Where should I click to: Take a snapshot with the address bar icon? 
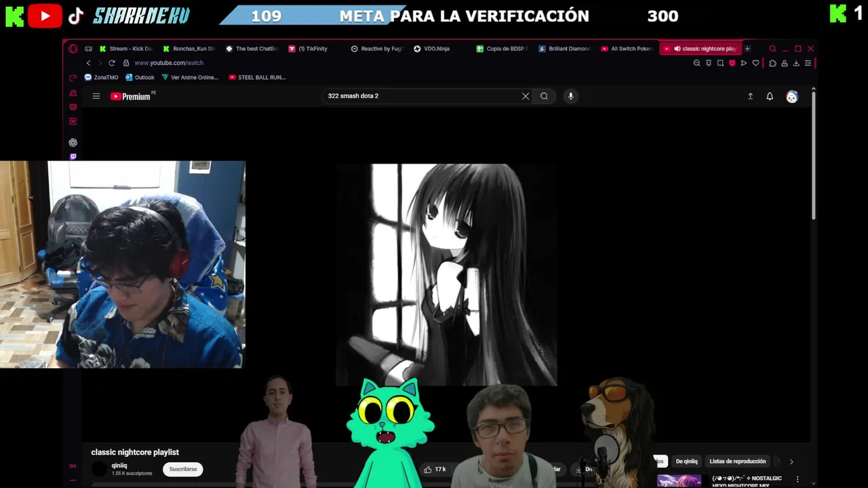click(720, 63)
